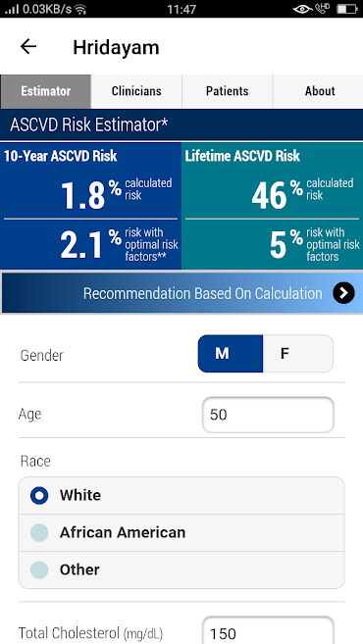Select the African American race option
This screenshot has width=363, height=644.
pyautogui.click(x=181, y=532)
